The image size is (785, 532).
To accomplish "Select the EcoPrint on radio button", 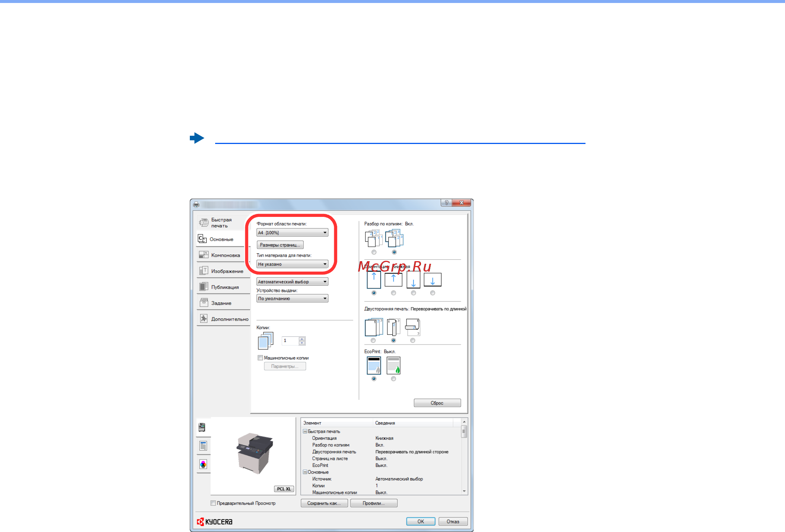I will [393, 379].
